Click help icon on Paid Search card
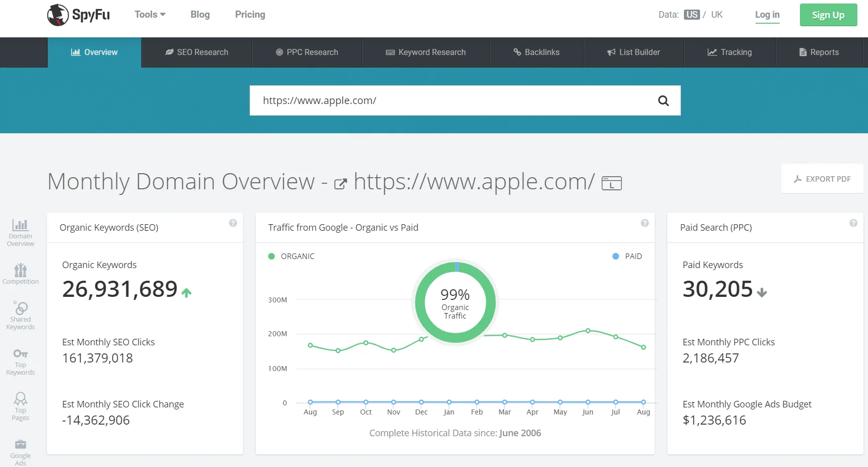This screenshot has width=868, height=467. [x=853, y=223]
